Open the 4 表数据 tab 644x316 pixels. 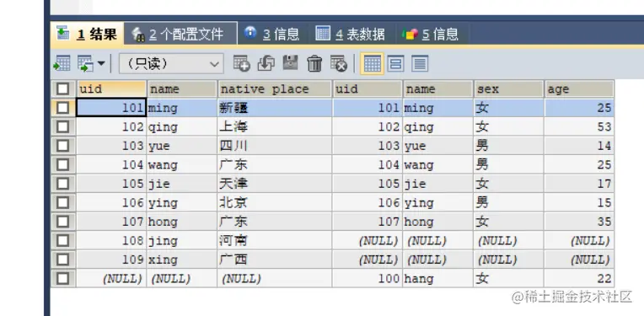pyautogui.click(x=351, y=34)
